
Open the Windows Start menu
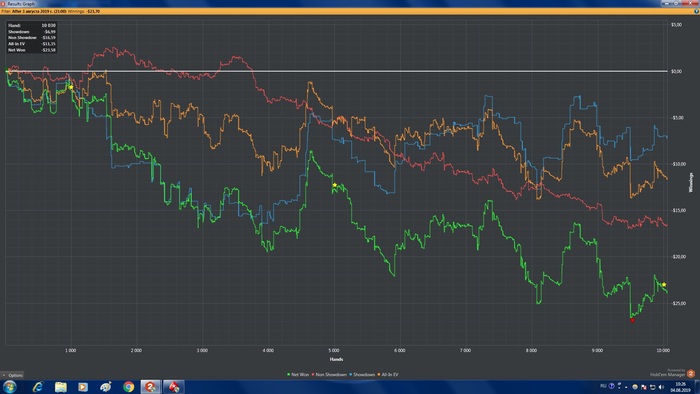[x=9, y=387]
